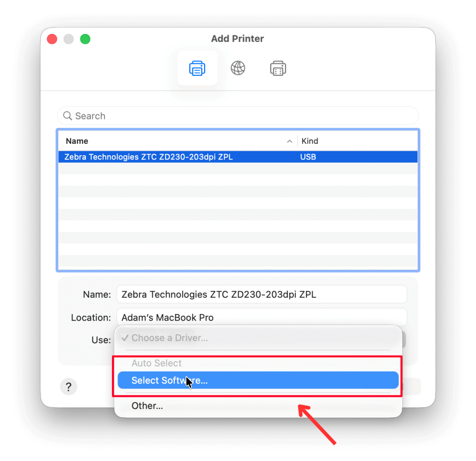Select the Default printer tab icon
The image size is (476, 461).
197,68
